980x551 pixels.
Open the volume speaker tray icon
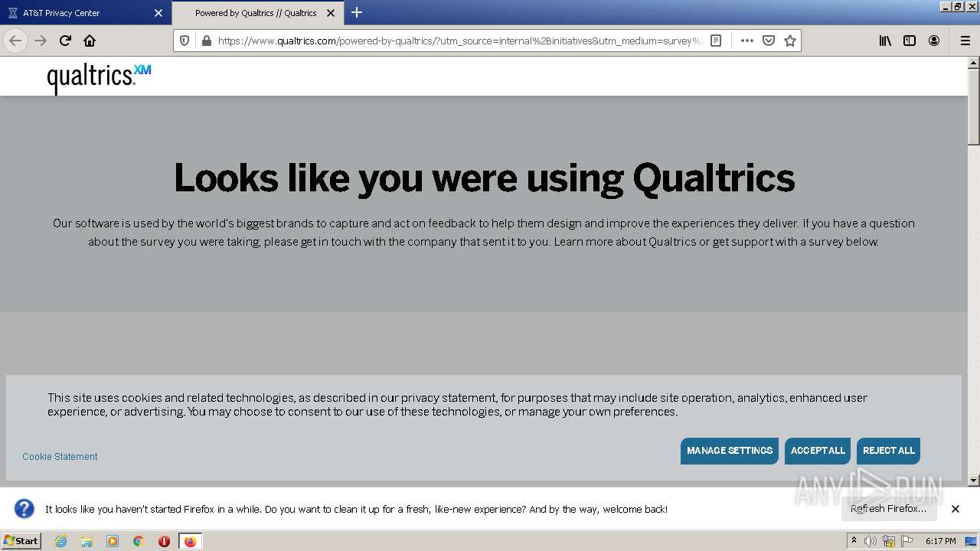pos(871,541)
